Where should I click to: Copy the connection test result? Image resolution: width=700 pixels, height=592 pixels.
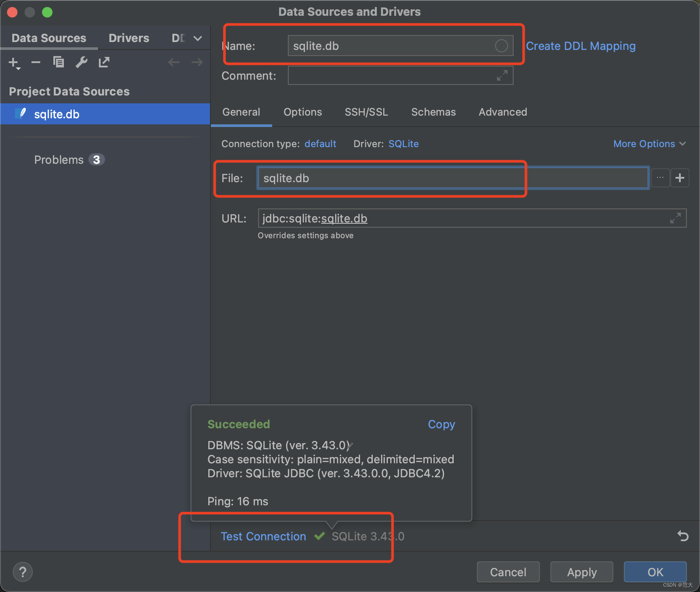[441, 424]
